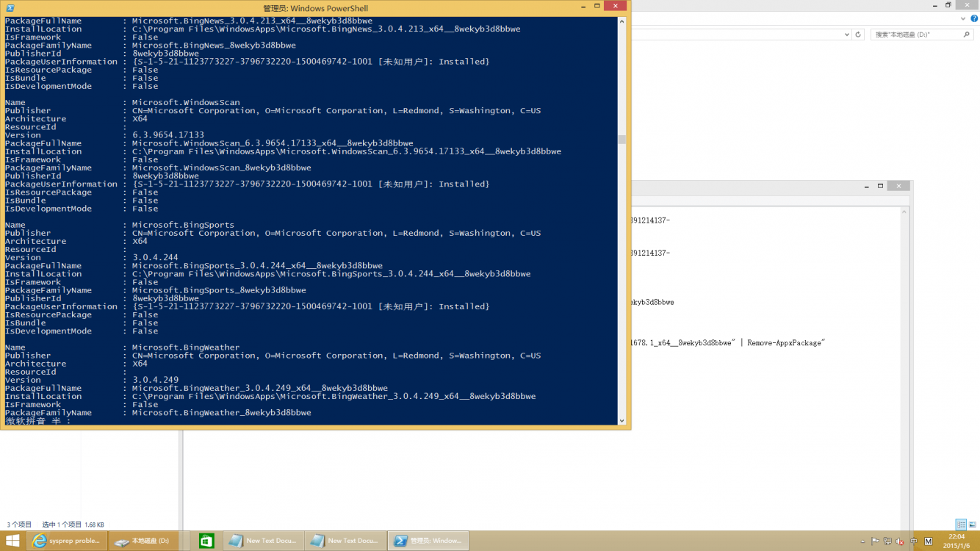Select the second New Text Docu... taskbar item
Image resolution: width=980 pixels, height=551 pixels.
pos(345,540)
